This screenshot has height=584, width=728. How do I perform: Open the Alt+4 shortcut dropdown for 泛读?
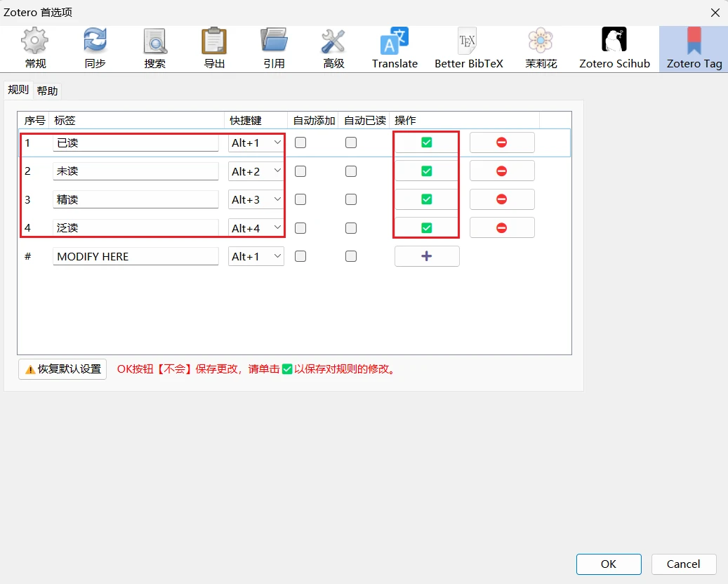pos(256,228)
